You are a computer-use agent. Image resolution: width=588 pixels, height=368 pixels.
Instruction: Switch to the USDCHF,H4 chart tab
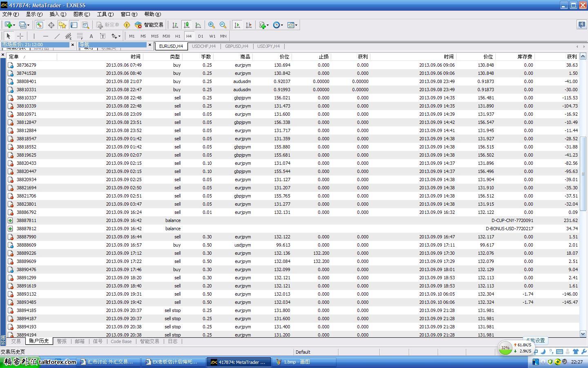tap(204, 46)
